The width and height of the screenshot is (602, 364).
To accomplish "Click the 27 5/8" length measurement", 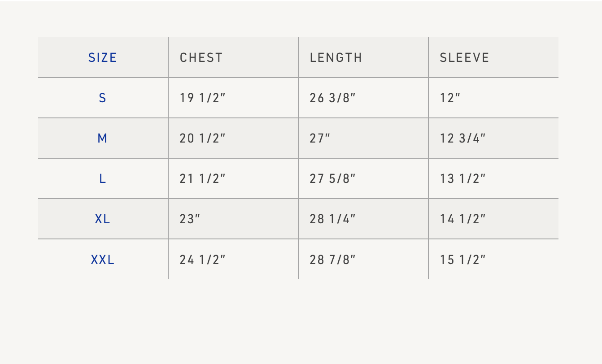I will (x=332, y=179).
